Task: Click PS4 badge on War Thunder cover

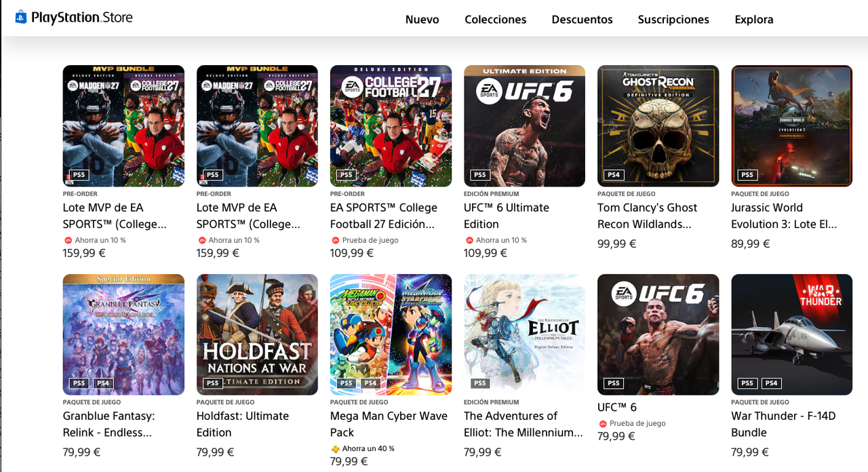Action: point(771,383)
